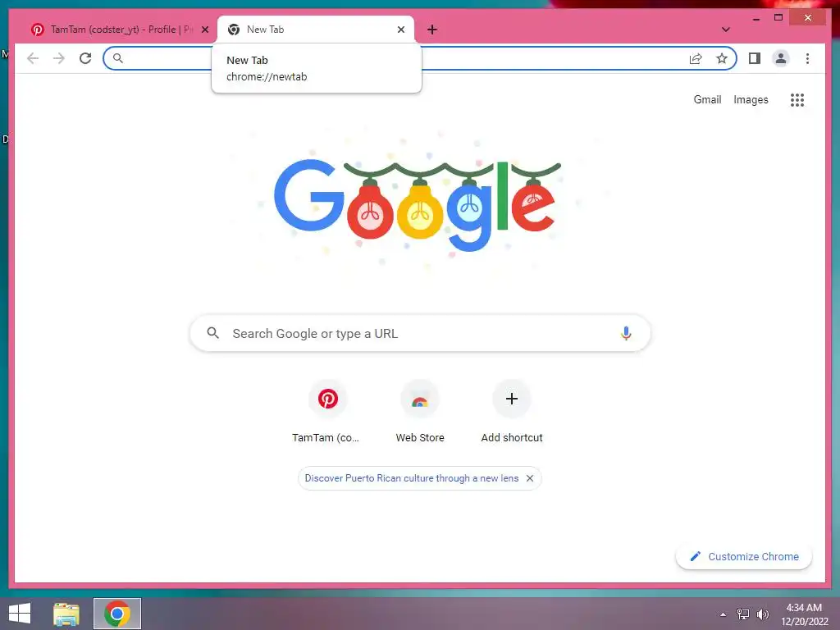Close the Pinterest TamTam tab
The height and width of the screenshot is (630, 840).
click(204, 30)
